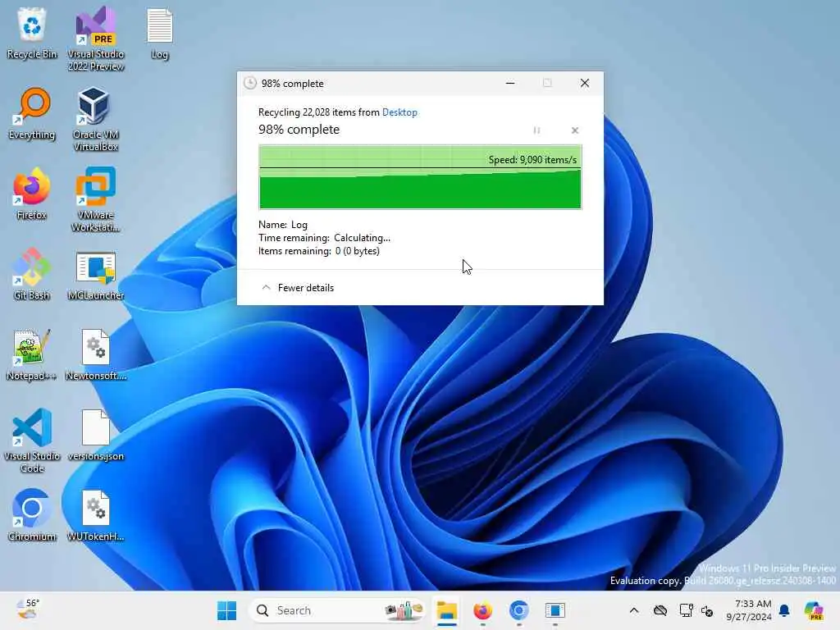Click the cloud sync tray icon

point(660,610)
